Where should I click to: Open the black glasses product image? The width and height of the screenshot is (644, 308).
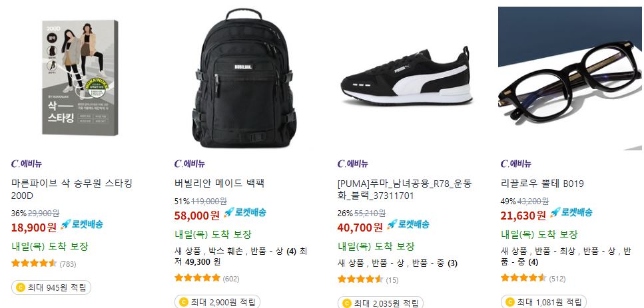[570, 78]
